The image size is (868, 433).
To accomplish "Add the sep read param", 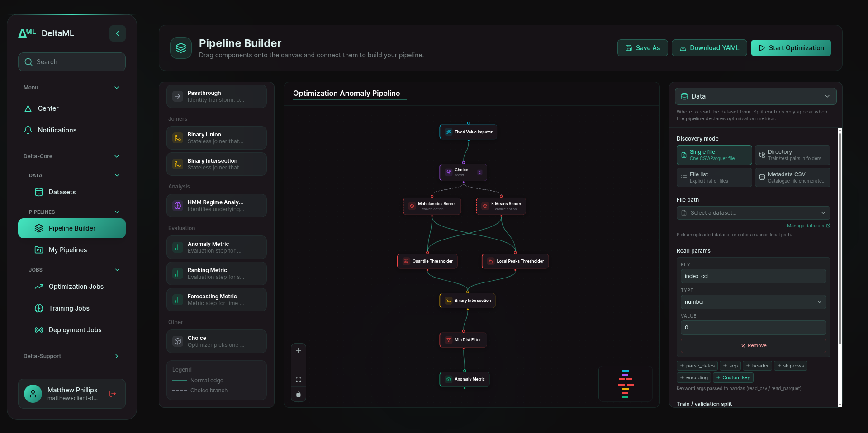I will click(x=730, y=366).
